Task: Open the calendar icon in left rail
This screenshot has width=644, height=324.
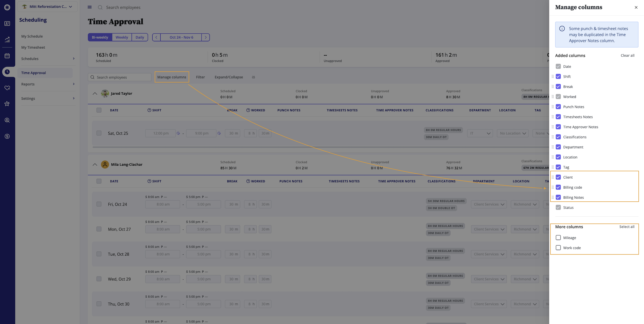Action: tap(7, 56)
